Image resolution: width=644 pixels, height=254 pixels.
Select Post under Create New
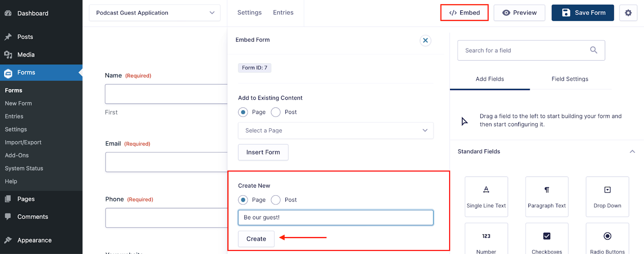coord(276,200)
